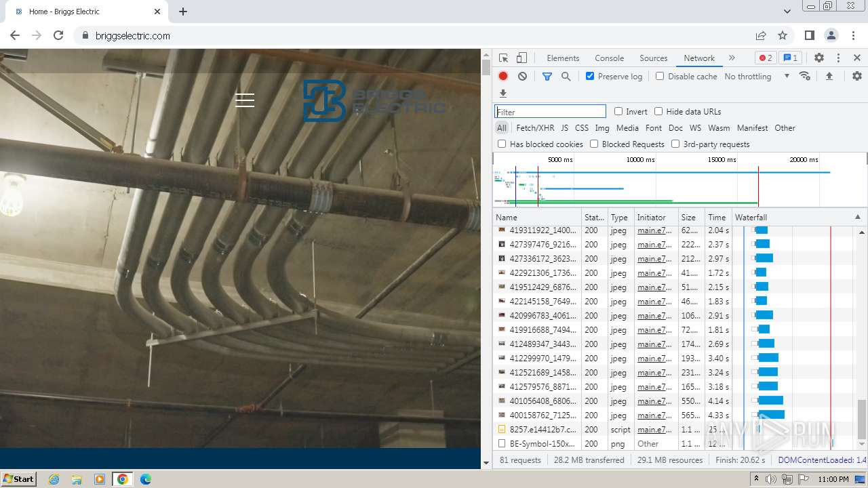The image size is (868, 488).
Task: Switch to the Elements tab
Action: (563, 58)
